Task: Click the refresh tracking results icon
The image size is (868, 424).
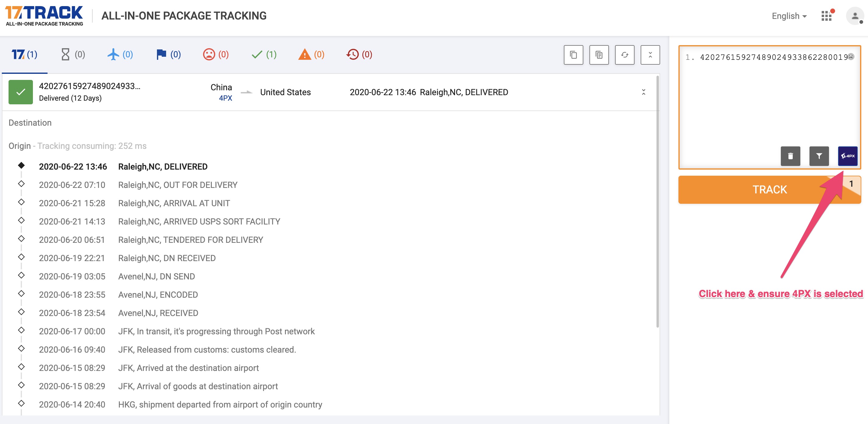Action: pyautogui.click(x=624, y=55)
